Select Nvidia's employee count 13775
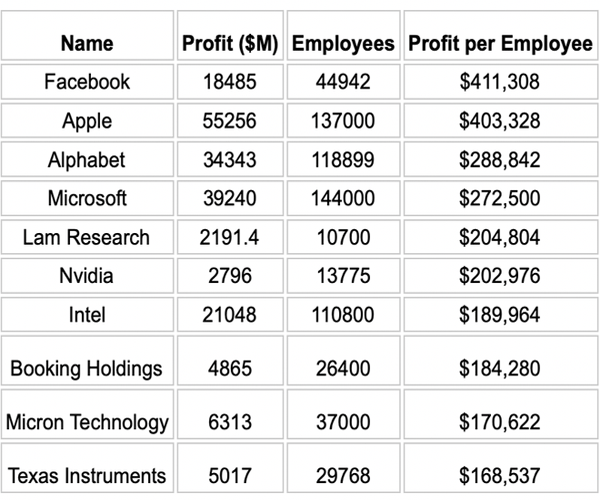 pos(343,276)
